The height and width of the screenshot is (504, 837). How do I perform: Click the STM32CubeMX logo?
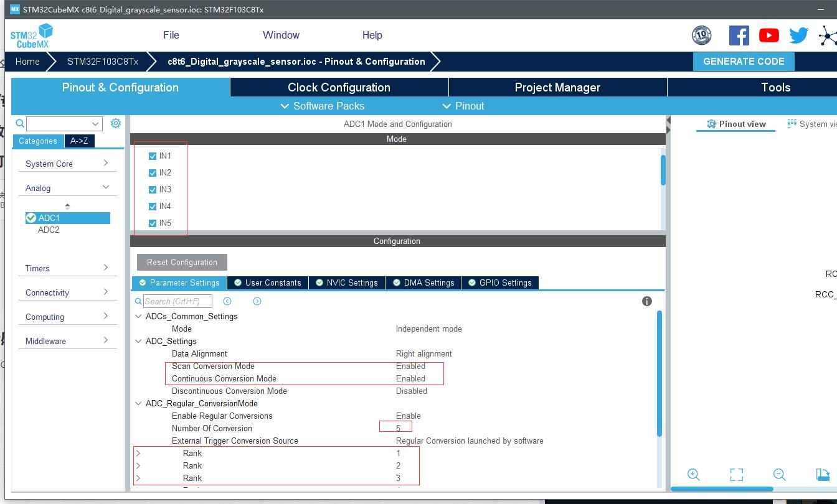point(31,35)
